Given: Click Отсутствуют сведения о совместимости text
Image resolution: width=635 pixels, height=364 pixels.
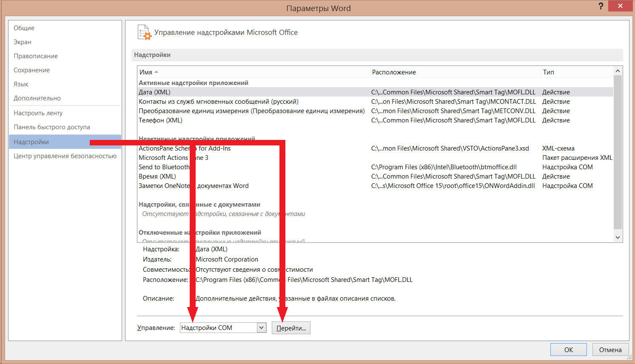Looking at the screenshot, I should [x=254, y=270].
